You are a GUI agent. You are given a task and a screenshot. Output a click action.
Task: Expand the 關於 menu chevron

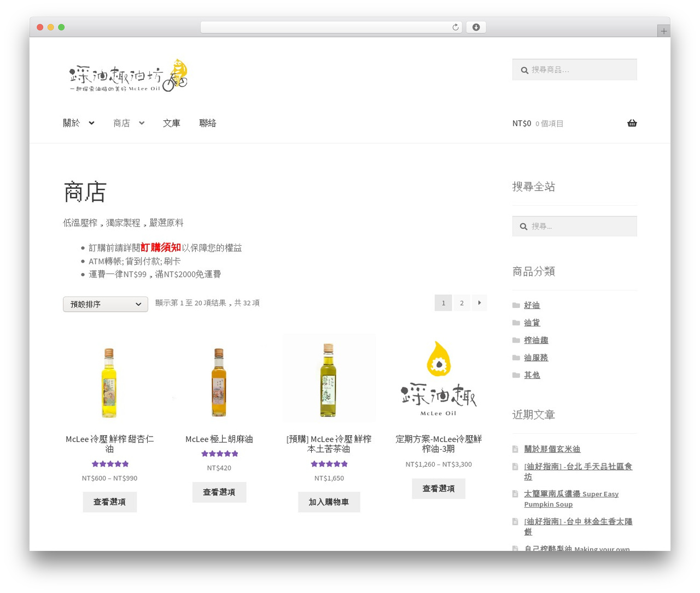(x=91, y=123)
